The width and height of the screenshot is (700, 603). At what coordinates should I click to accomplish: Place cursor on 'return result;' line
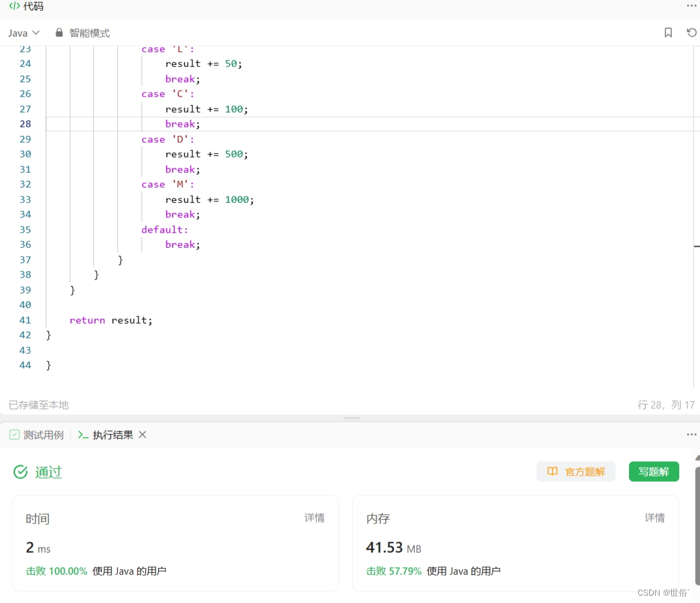pyautogui.click(x=111, y=320)
